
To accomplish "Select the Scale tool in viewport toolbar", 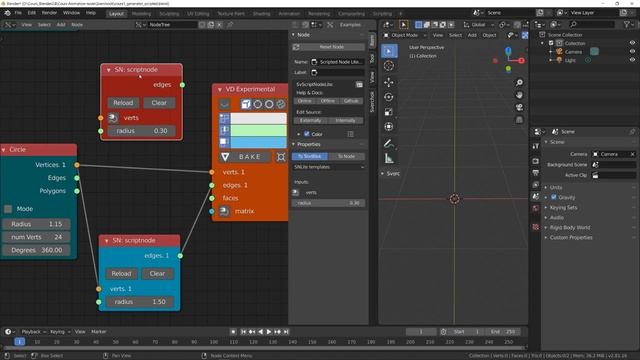I will tap(389, 112).
